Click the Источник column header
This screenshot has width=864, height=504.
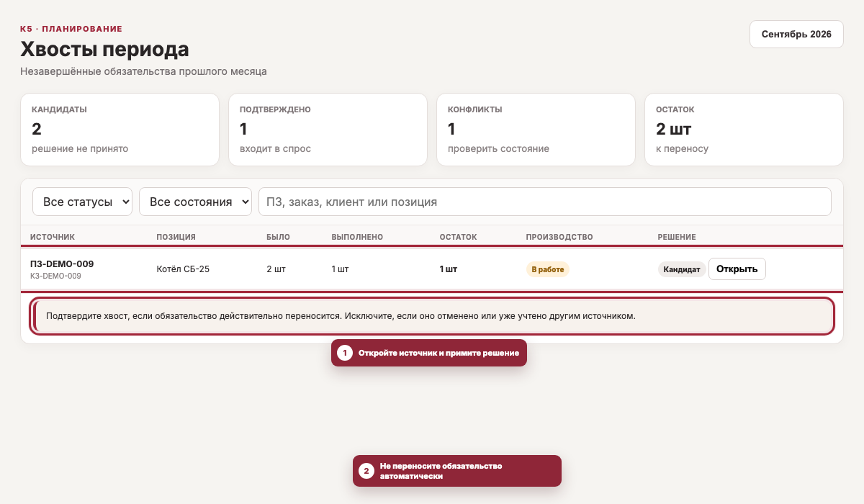(x=53, y=237)
